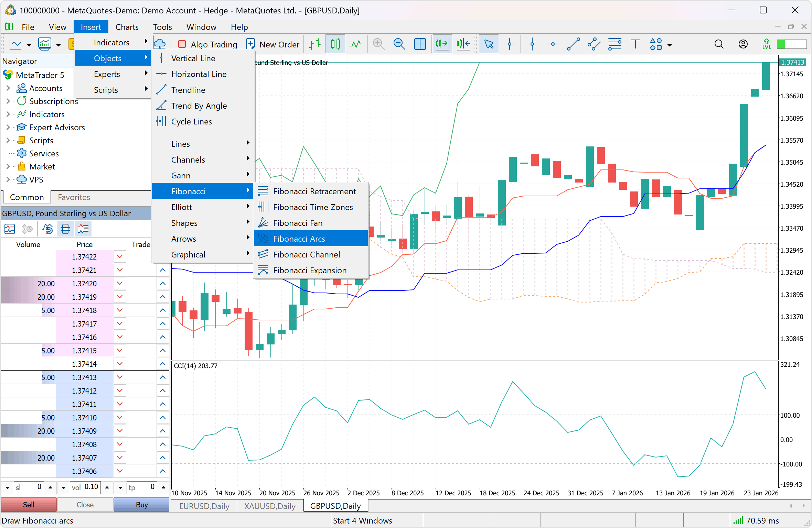The height and width of the screenshot is (528, 812).
Task: Click the zoom out magnifier icon
Action: 399,44
